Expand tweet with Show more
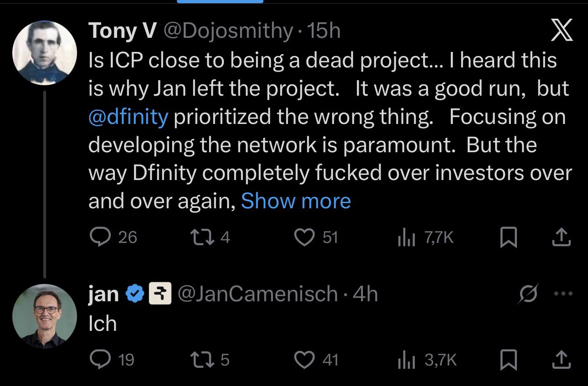The image size is (588, 386). (x=296, y=201)
